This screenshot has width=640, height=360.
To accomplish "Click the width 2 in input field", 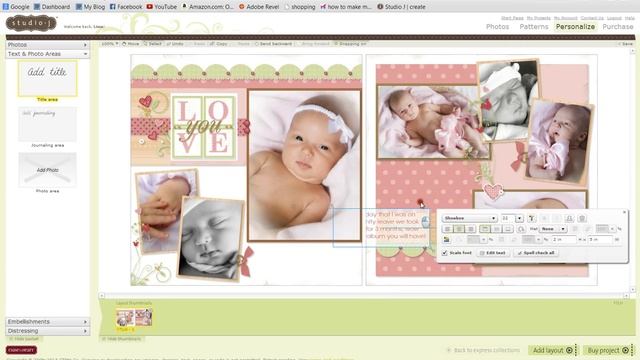I will 564,240.
